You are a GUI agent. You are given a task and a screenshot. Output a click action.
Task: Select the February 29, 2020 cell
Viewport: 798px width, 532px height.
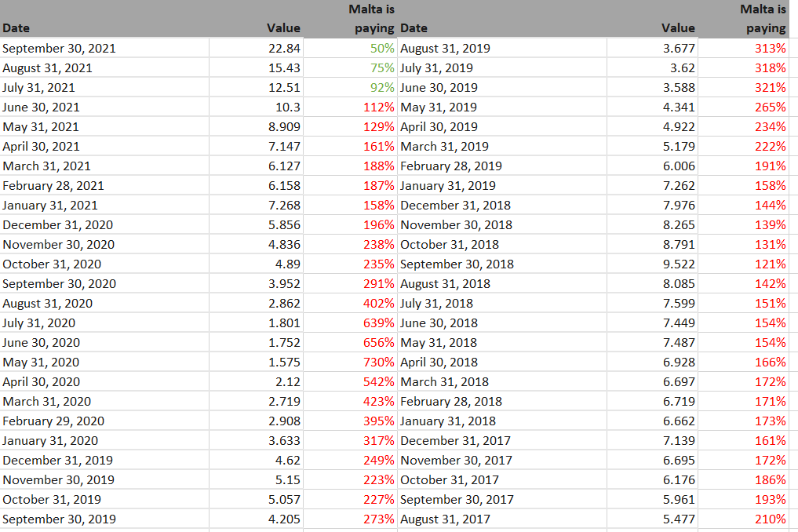coord(53,421)
